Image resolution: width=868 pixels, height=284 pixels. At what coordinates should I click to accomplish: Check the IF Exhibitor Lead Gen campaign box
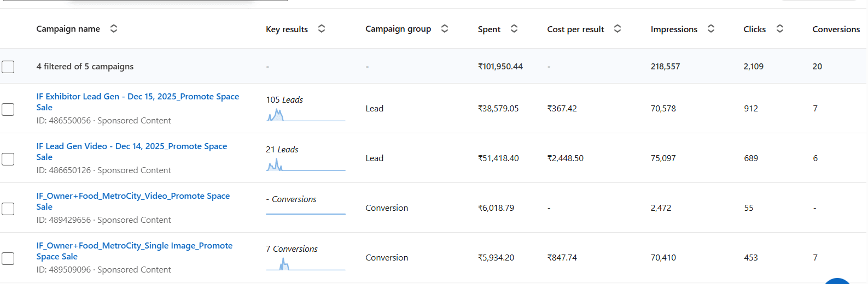coord(8,109)
